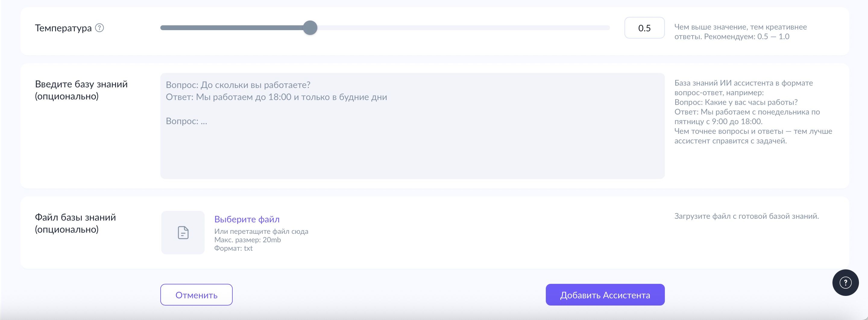Click the Отменить button
This screenshot has width=868, height=320.
click(197, 295)
